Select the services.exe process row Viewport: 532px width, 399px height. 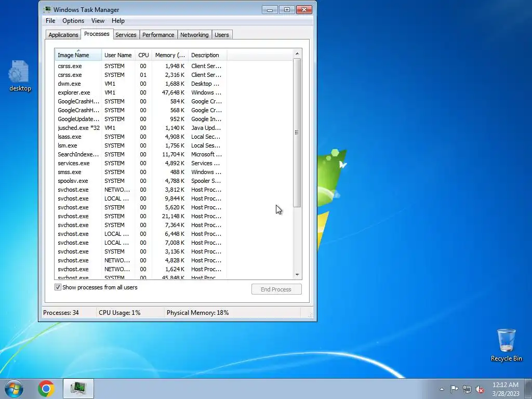pyautogui.click(x=141, y=163)
